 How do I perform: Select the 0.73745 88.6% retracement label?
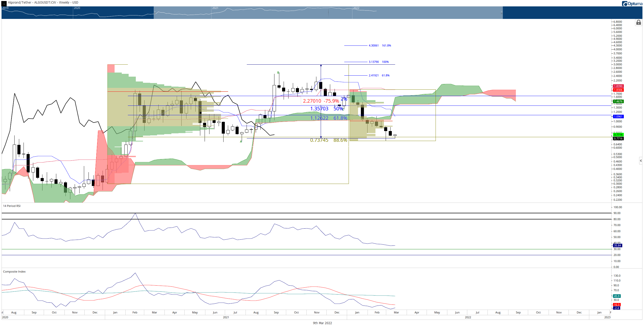tap(329, 140)
